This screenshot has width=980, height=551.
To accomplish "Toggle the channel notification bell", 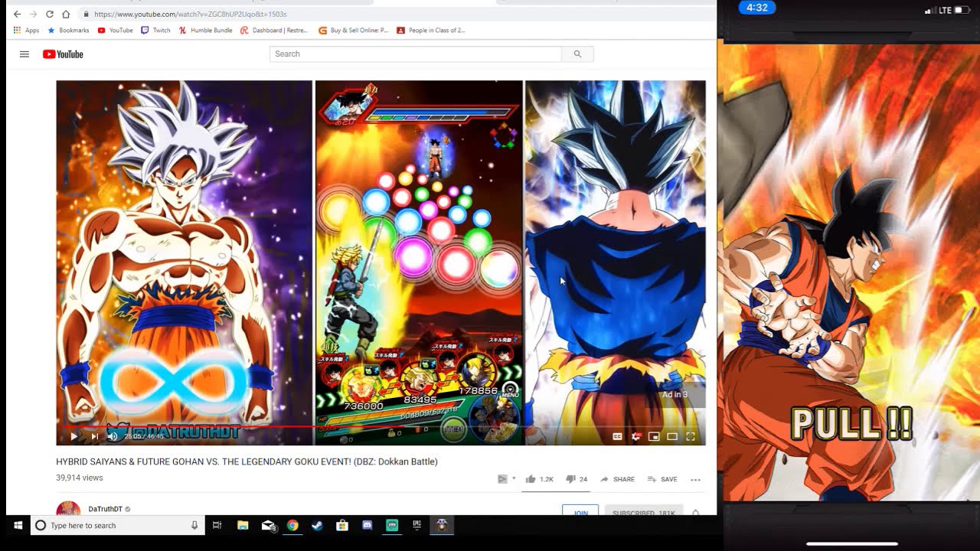I will click(x=695, y=512).
